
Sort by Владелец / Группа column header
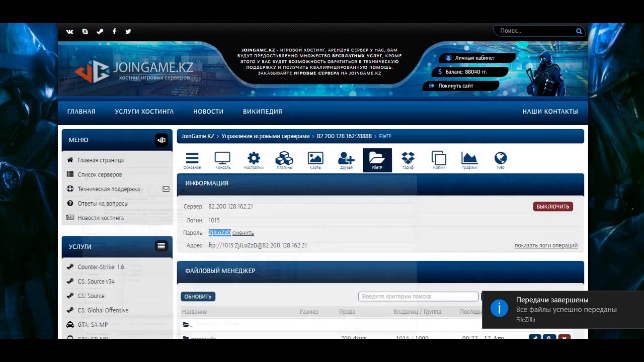pos(417,312)
